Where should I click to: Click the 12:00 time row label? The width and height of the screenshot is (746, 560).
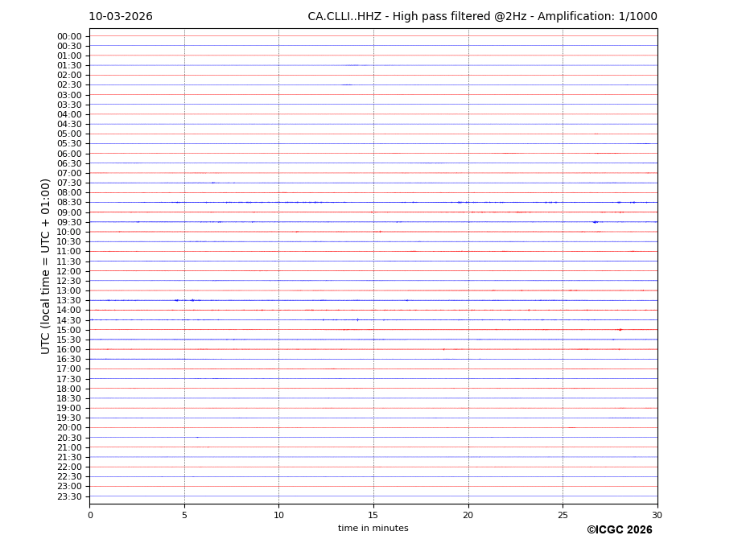click(x=69, y=271)
